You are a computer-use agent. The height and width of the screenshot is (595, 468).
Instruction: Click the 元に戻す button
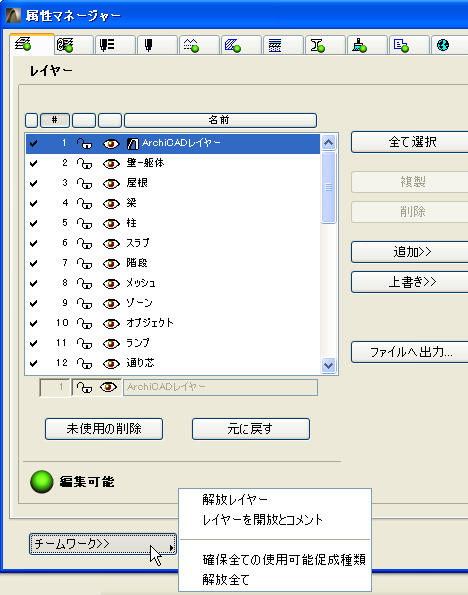pos(251,429)
